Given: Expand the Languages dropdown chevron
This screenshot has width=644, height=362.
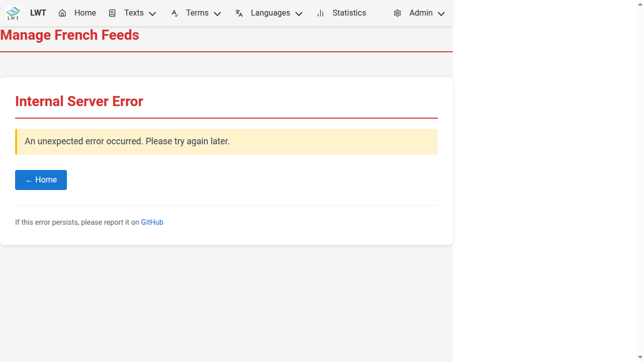Looking at the screenshot, I should 299,14.
